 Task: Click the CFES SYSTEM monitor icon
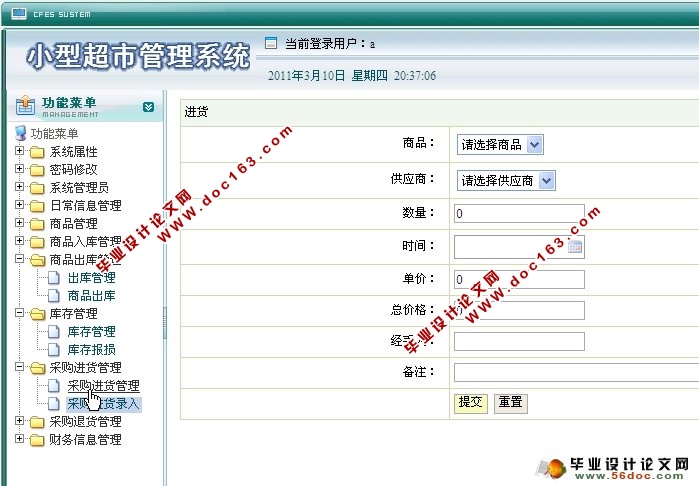coord(19,13)
